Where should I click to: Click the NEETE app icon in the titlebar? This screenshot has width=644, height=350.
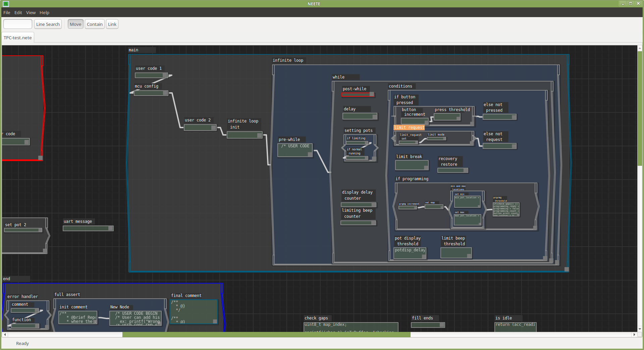(x=5, y=4)
